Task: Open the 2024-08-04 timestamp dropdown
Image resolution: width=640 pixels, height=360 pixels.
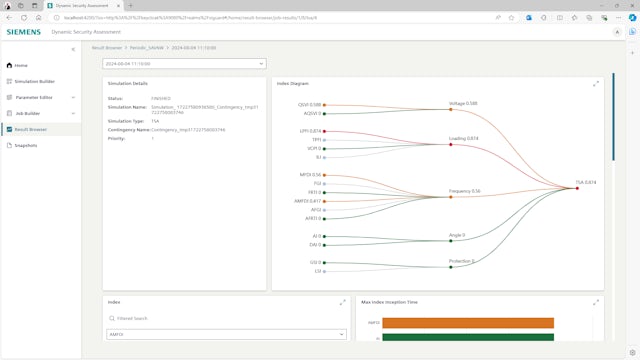Action: (184, 64)
